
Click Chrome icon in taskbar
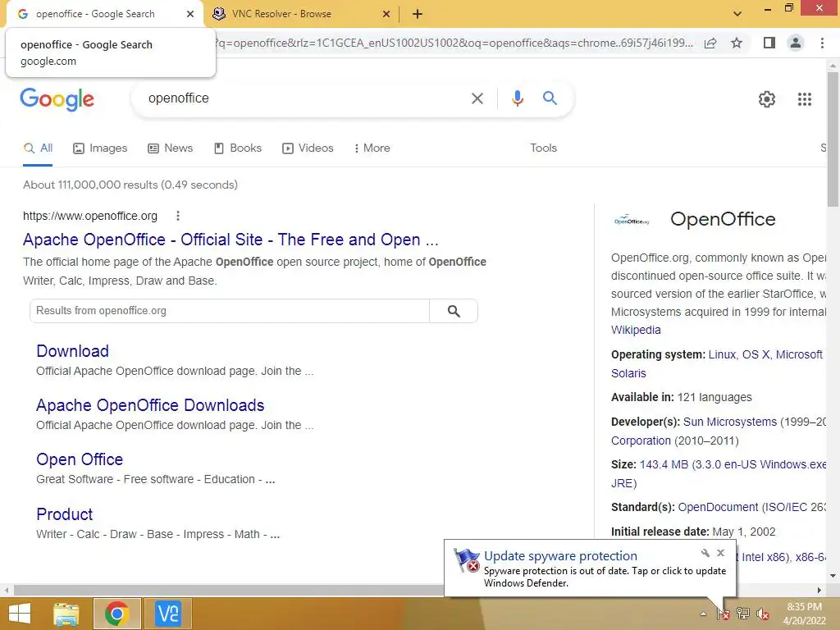117,614
